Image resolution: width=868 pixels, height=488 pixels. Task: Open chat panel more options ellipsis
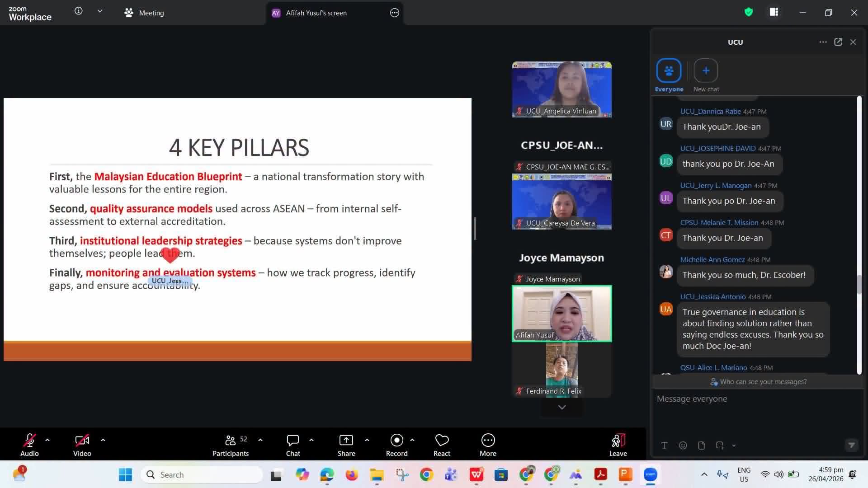point(823,42)
